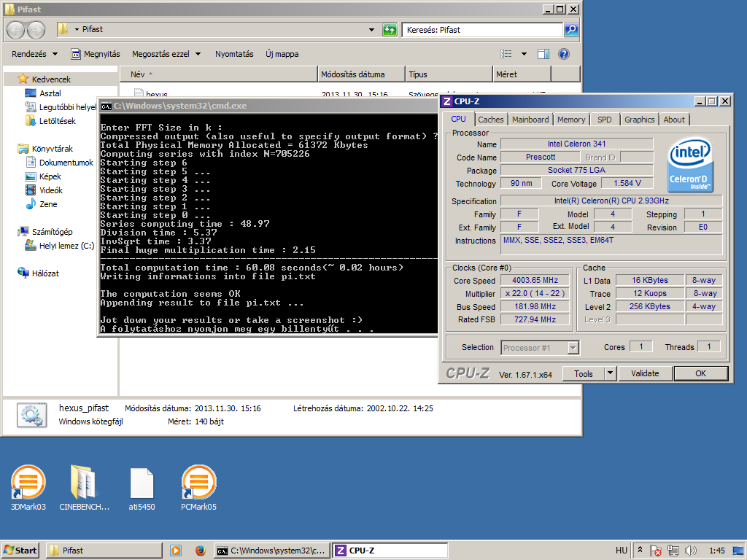Open Action Center flag tray icon
The width and height of the screenshot is (747, 560).
(656, 551)
